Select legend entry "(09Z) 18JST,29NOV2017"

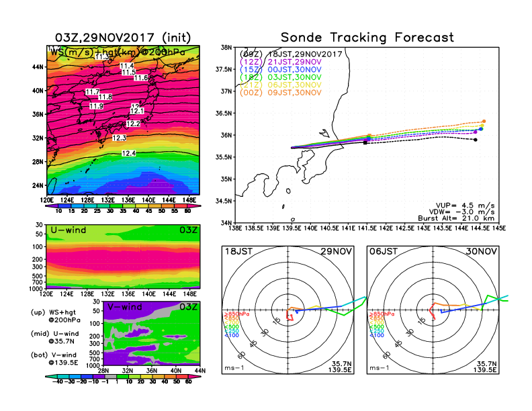291,54
